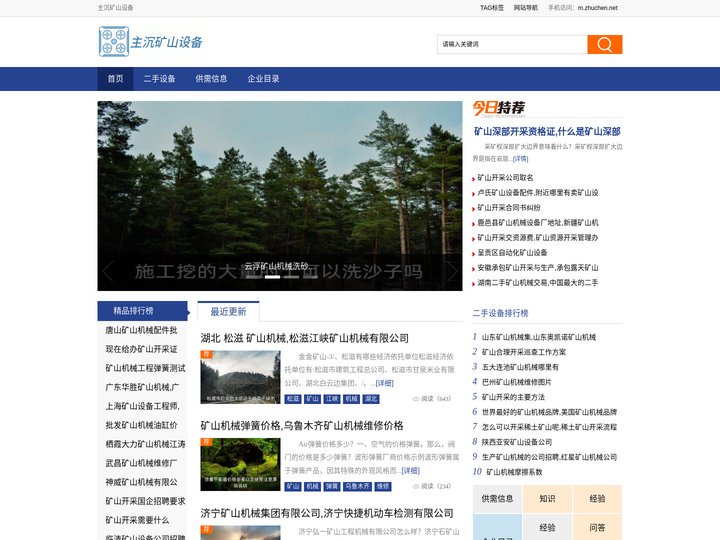The width and height of the screenshot is (720, 540).
Task: Open ranked item 山东矿山机械集
Action: (539, 337)
